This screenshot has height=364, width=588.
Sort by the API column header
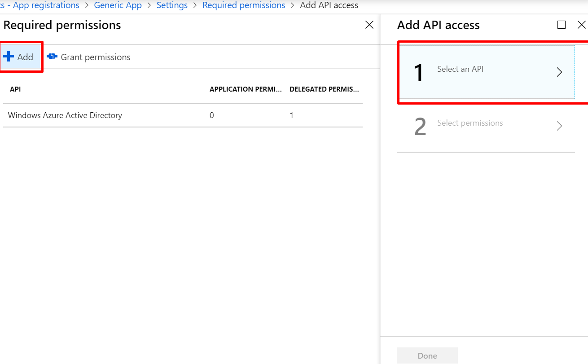(x=15, y=89)
